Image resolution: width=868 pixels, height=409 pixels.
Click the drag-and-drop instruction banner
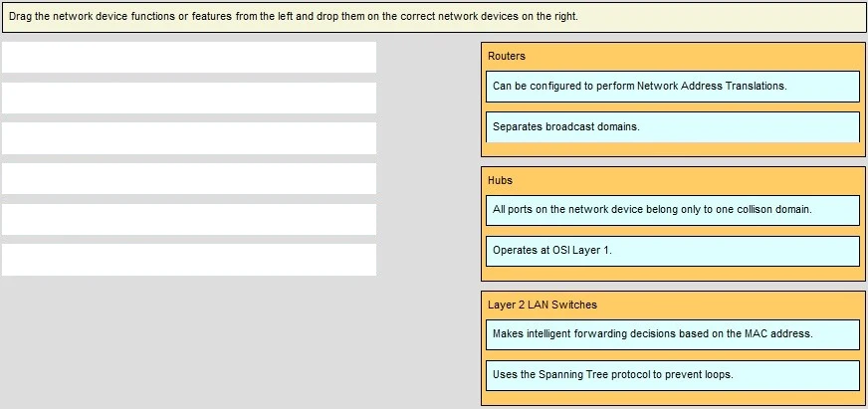433,17
